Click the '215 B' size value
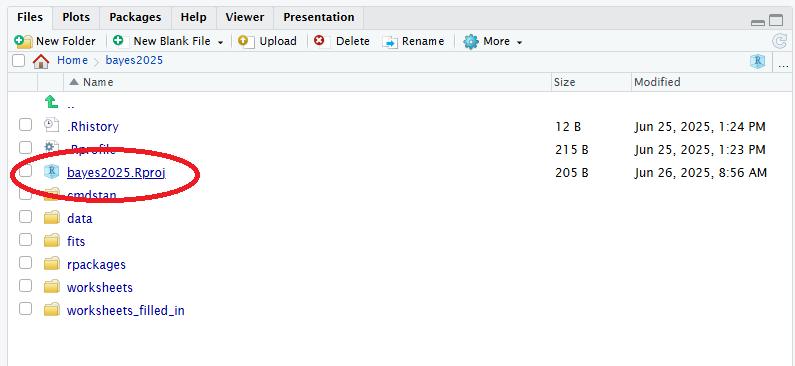The height and width of the screenshot is (366, 795). pyautogui.click(x=572, y=150)
